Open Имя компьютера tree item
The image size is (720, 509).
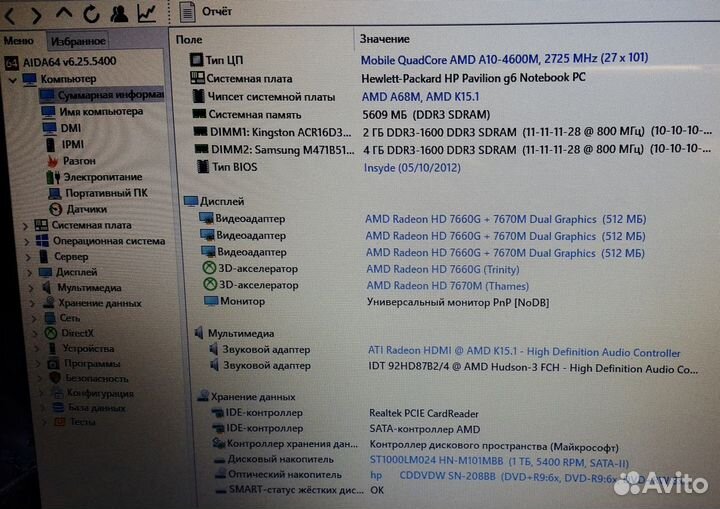[92, 112]
